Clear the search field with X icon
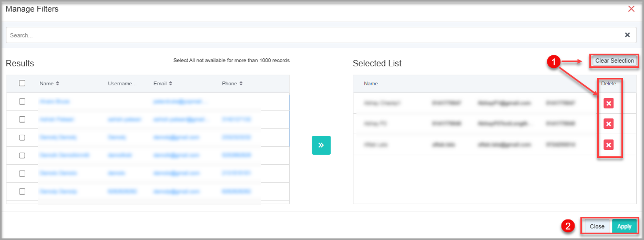This screenshot has height=240, width=644. point(627,35)
